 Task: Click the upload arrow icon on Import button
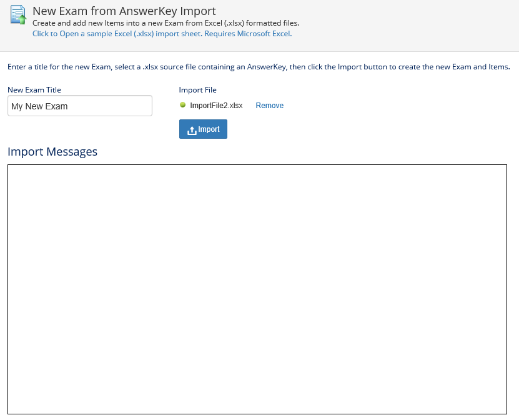[192, 130]
